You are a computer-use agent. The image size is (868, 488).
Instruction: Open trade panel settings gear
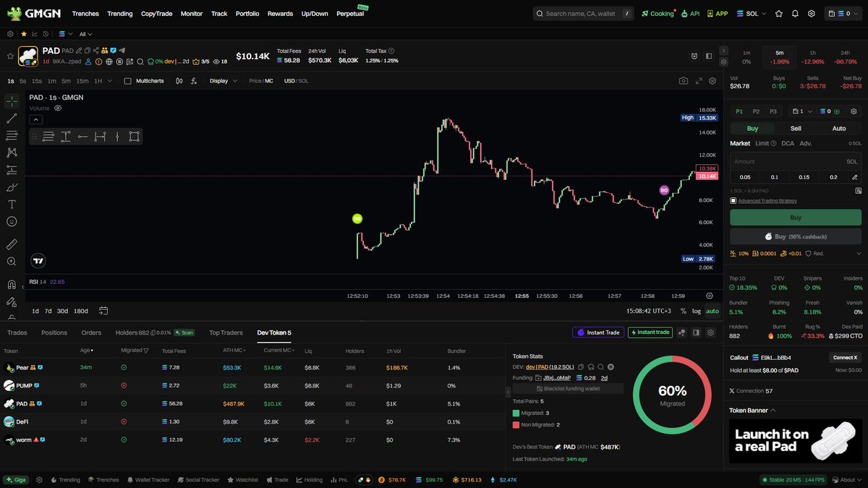(854, 111)
